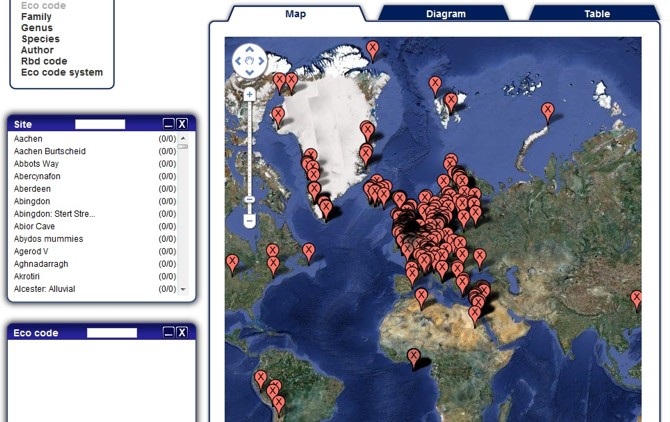This screenshot has width=670, height=422.
Task: Close the Site panel
Action: point(182,124)
